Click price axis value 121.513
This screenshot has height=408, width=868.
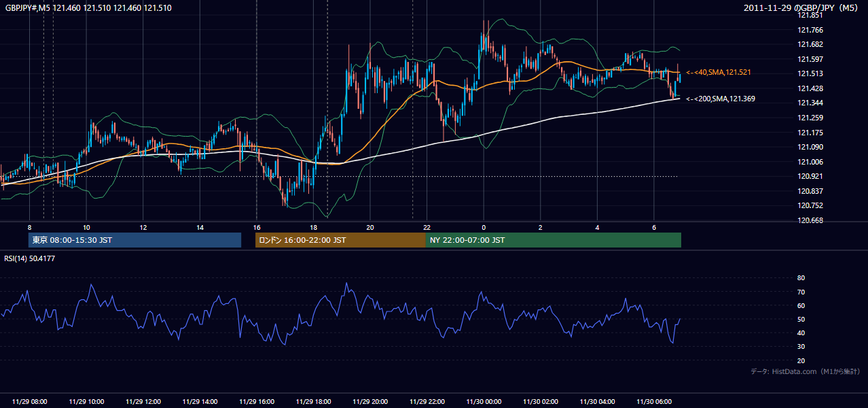click(810, 73)
